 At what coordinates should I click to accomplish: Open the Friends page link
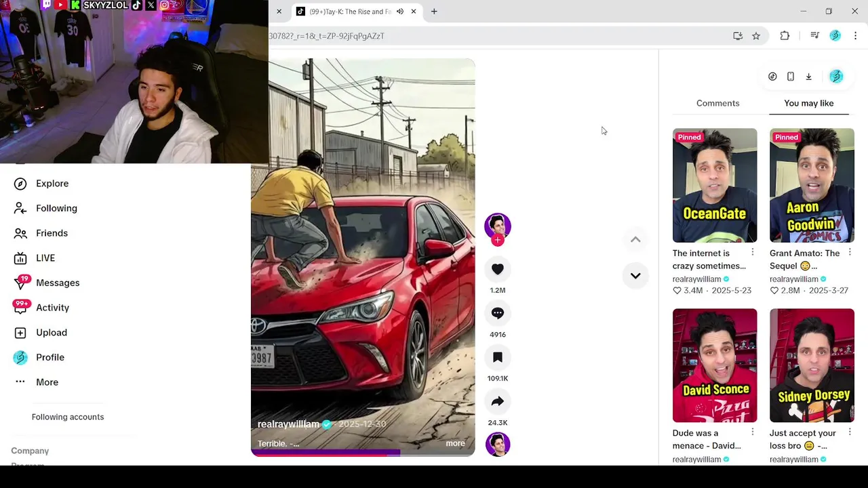point(52,233)
